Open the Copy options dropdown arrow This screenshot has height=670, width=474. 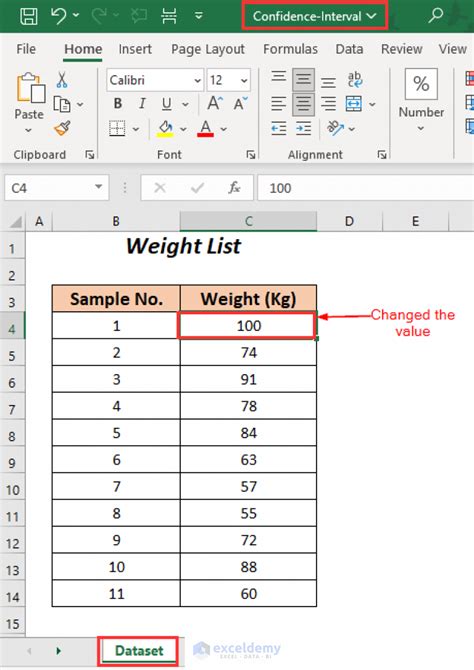[x=80, y=104]
